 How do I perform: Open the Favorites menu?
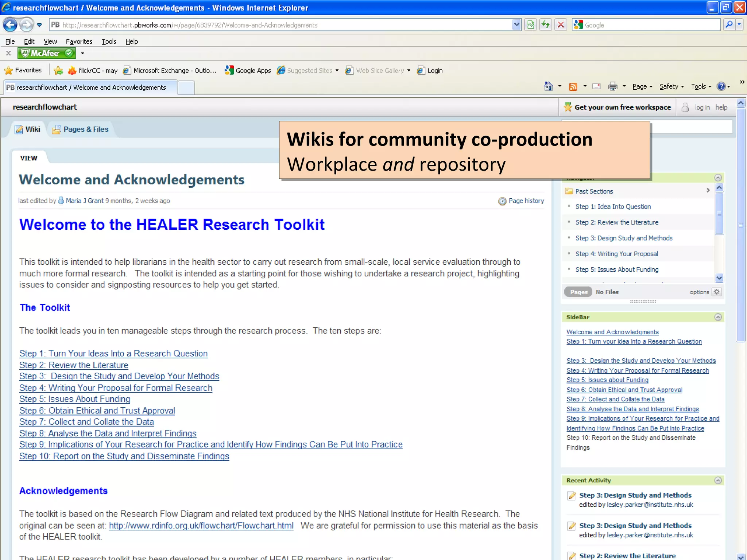pos(79,41)
